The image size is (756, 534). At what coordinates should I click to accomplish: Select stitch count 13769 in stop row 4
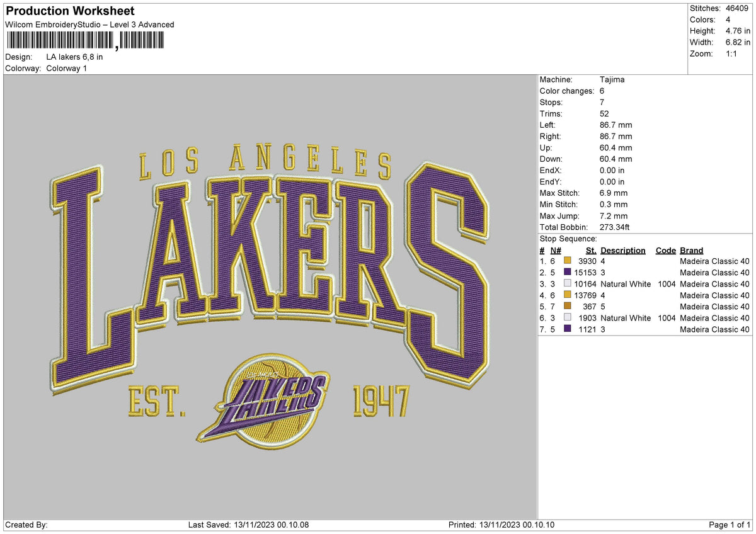coord(585,295)
